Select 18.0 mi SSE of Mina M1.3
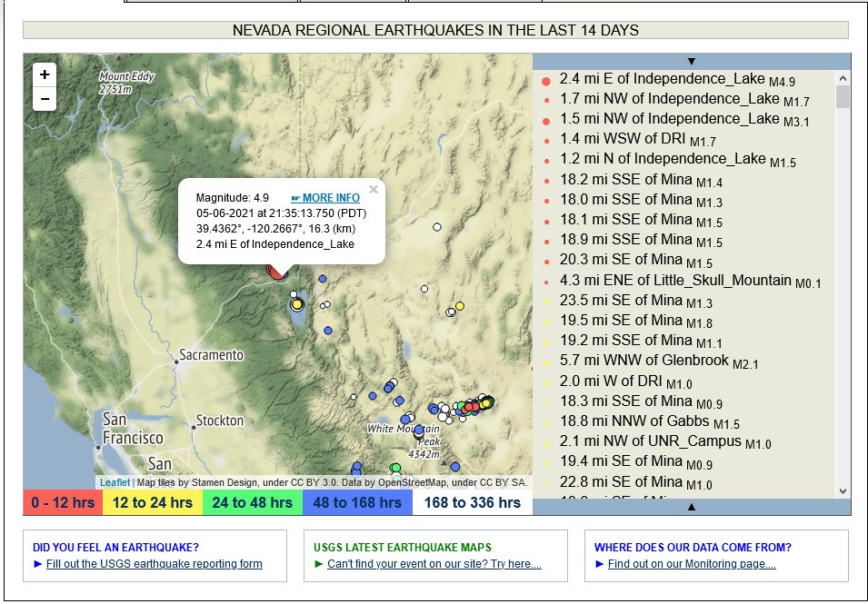The width and height of the screenshot is (868, 604). (641, 200)
